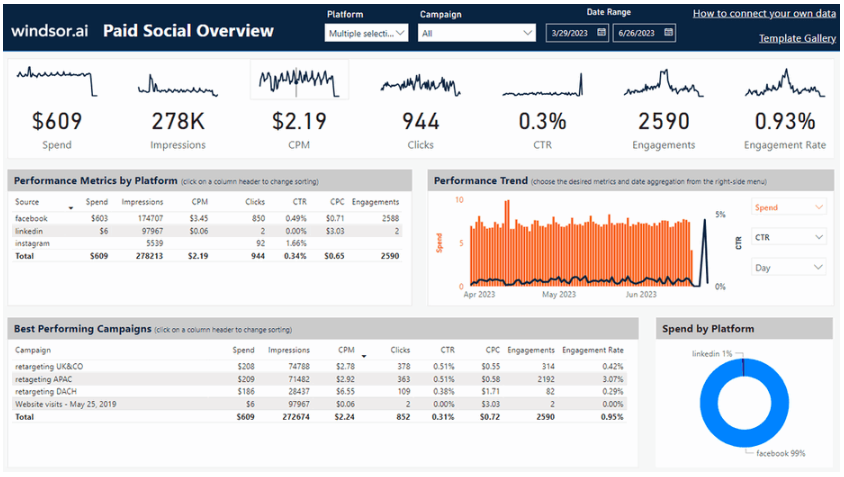Click the 3.07% engagement rate value
The image size is (844, 477).
coord(613,379)
